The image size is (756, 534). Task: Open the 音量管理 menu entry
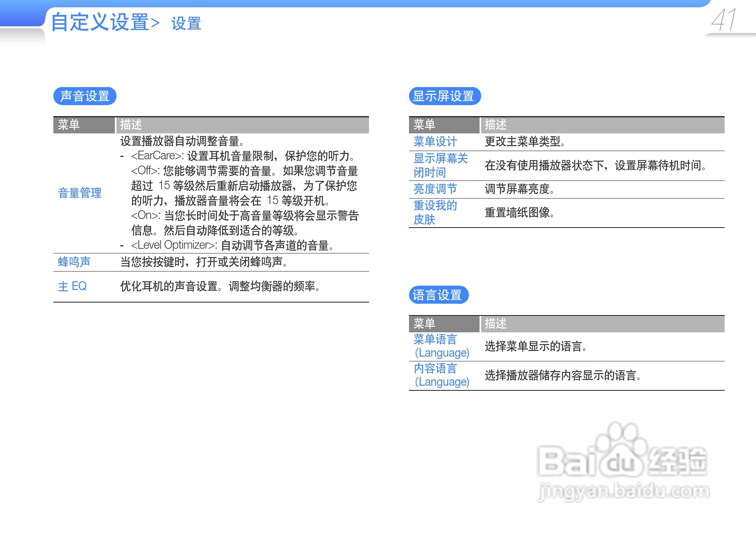point(80,193)
